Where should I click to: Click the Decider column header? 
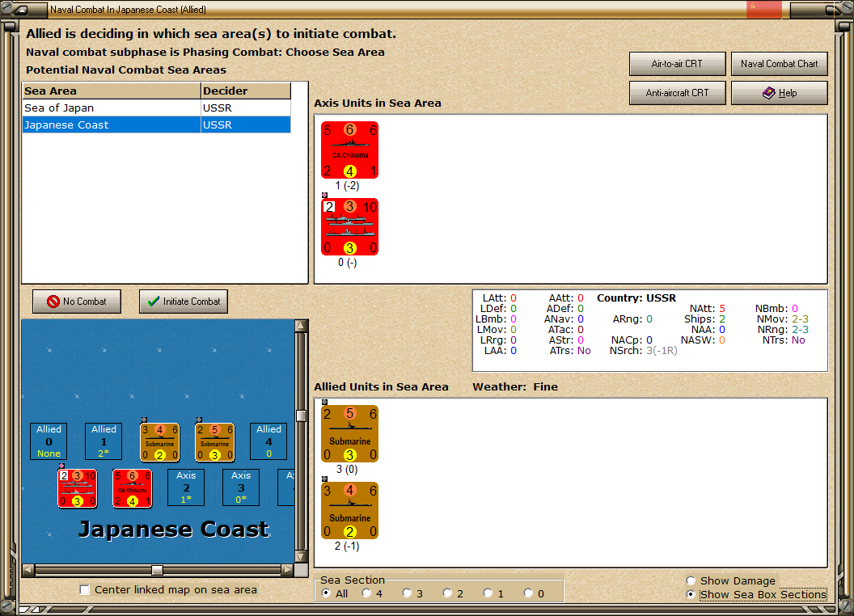point(246,91)
